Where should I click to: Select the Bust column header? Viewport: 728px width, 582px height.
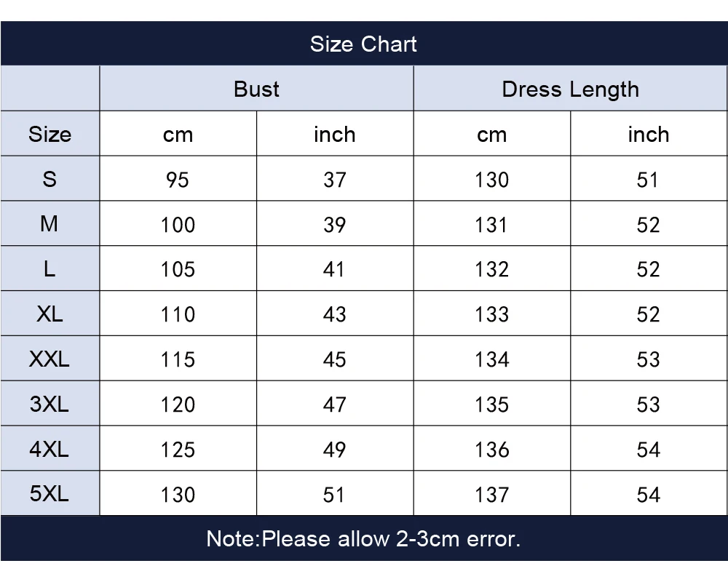point(256,89)
